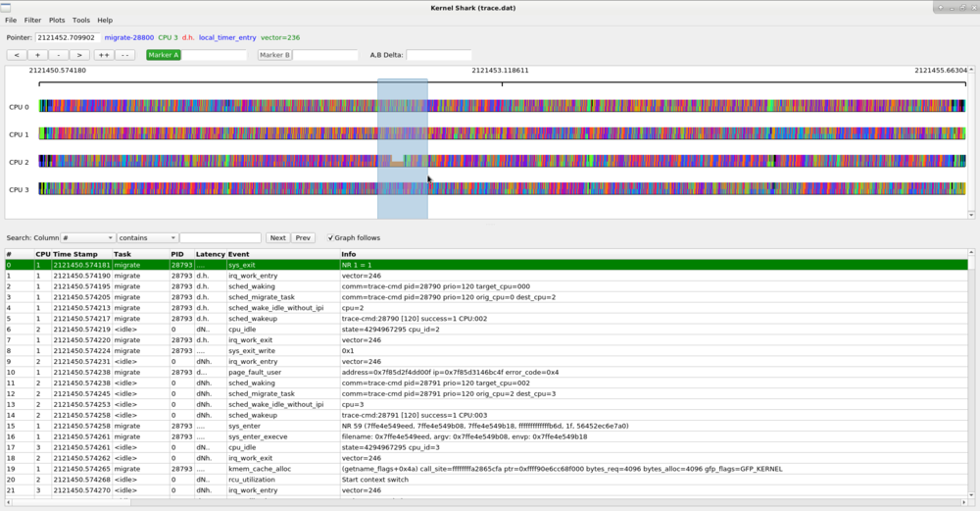This screenshot has height=511, width=980.
Task: Click the zoom out '-' button
Action: [58, 55]
